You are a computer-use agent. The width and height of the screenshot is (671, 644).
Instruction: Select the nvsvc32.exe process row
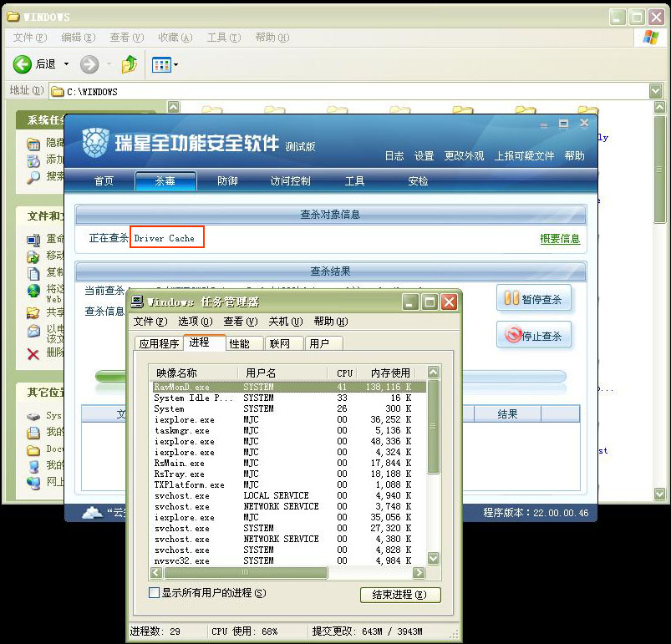(x=289, y=560)
